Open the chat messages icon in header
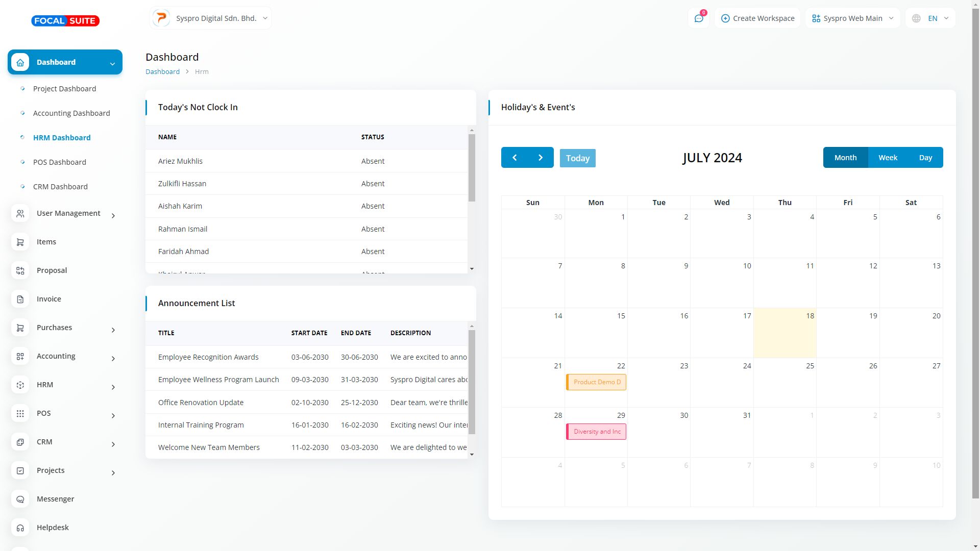The width and height of the screenshot is (980, 551). [699, 18]
